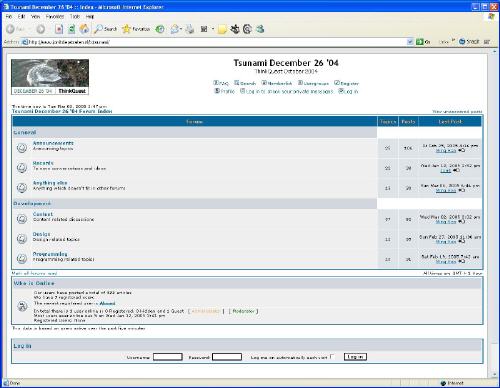Click the Print icon in the toolbar
The height and width of the screenshot is (388, 500).
tap(190, 29)
